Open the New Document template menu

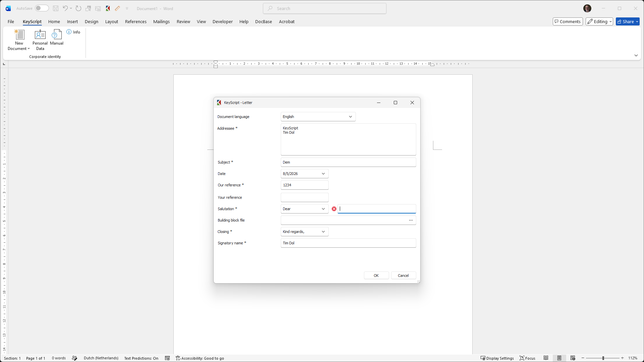coord(19,40)
